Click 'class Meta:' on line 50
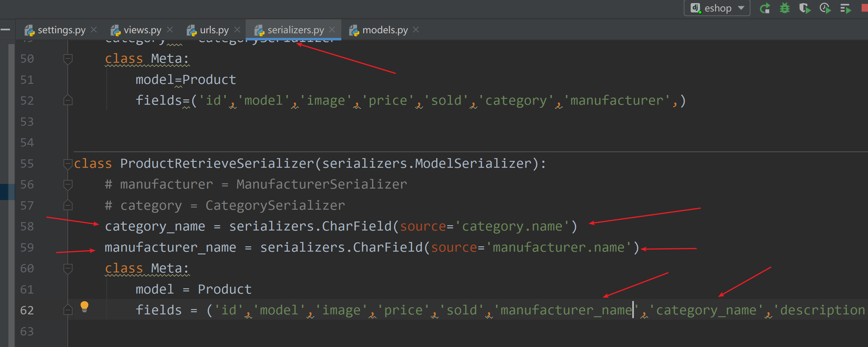This screenshot has height=347, width=868. tap(147, 59)
